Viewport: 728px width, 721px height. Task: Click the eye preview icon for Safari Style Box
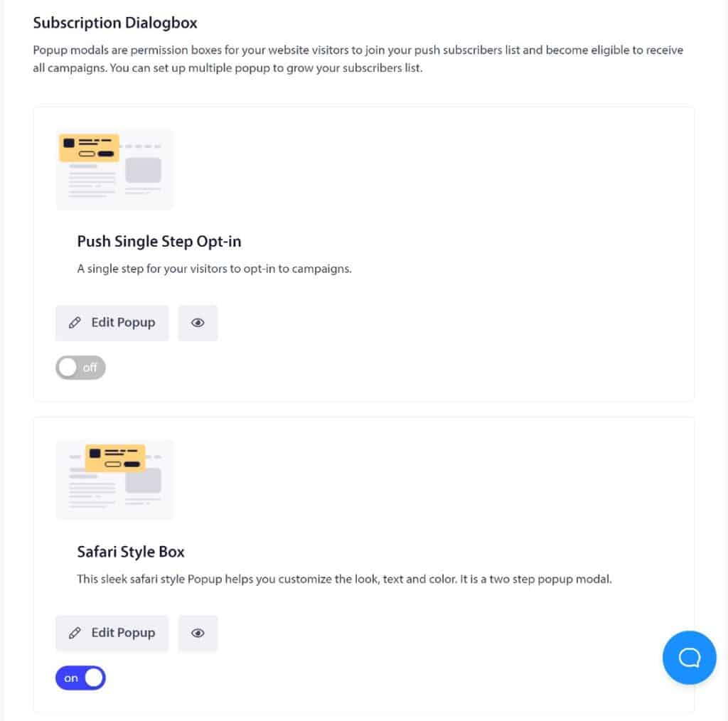point(198,633)
